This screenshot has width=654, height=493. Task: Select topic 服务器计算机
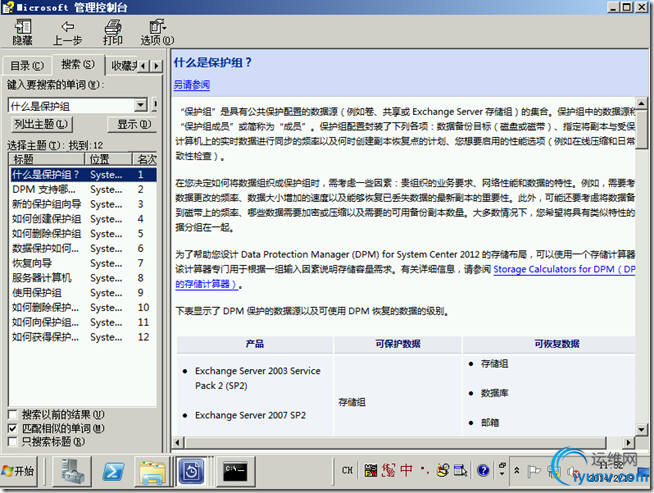(x=83, y=278)
